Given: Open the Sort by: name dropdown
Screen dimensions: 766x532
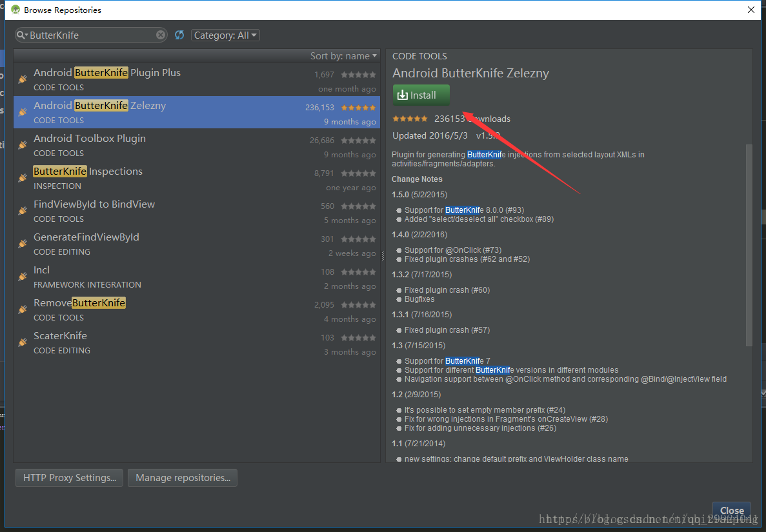Looking at the screenshot, I should point(344,56).
